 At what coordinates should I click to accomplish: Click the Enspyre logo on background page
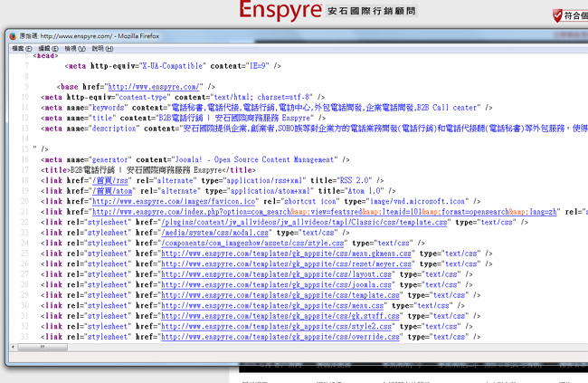pyautogui.click(x=280, y=10)
